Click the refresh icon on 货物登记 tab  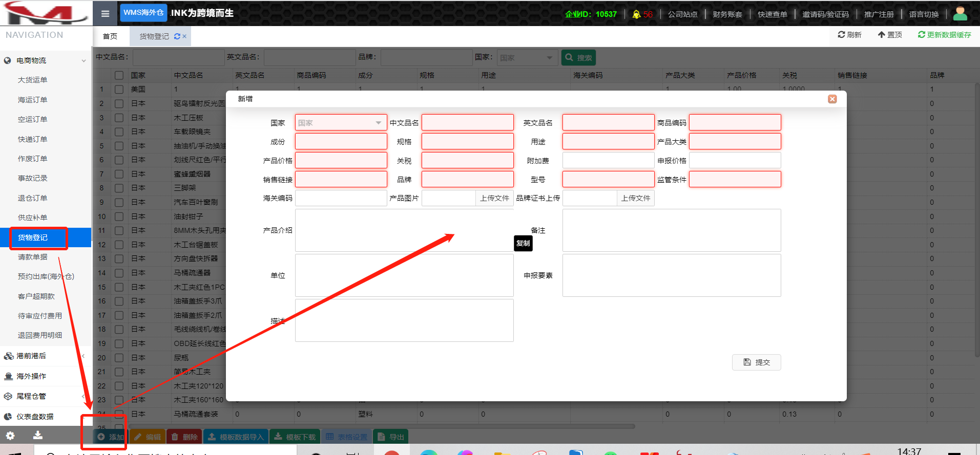(177, 36)
